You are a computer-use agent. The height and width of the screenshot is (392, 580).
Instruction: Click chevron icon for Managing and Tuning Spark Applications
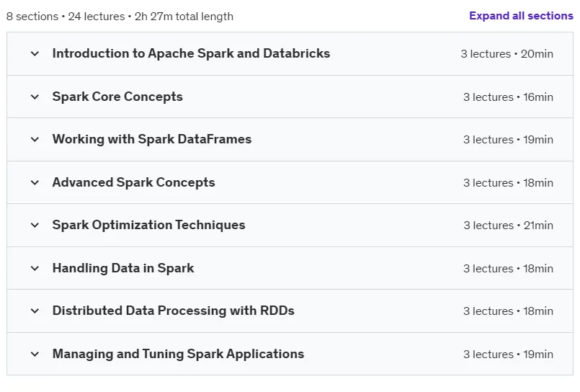click(35, 355)
